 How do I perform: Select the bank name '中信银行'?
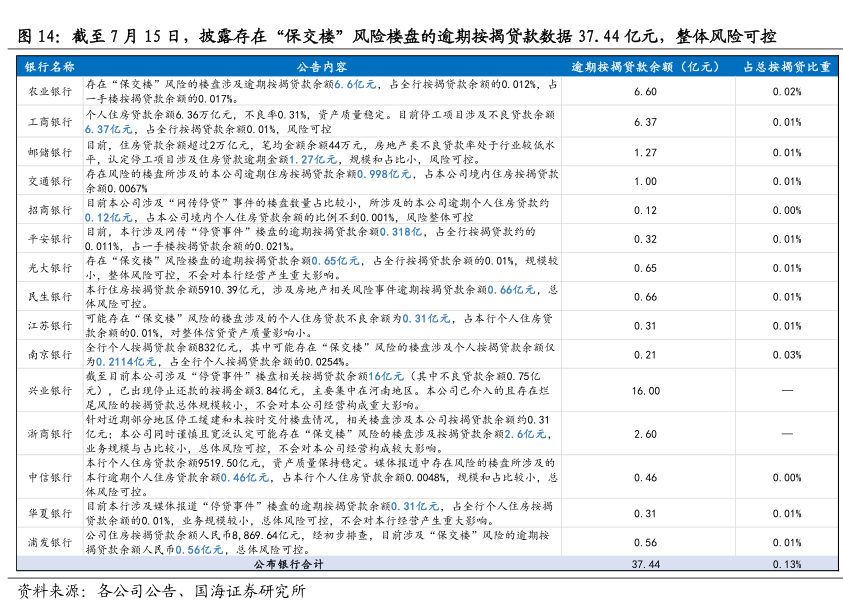[x=50, y=478]
